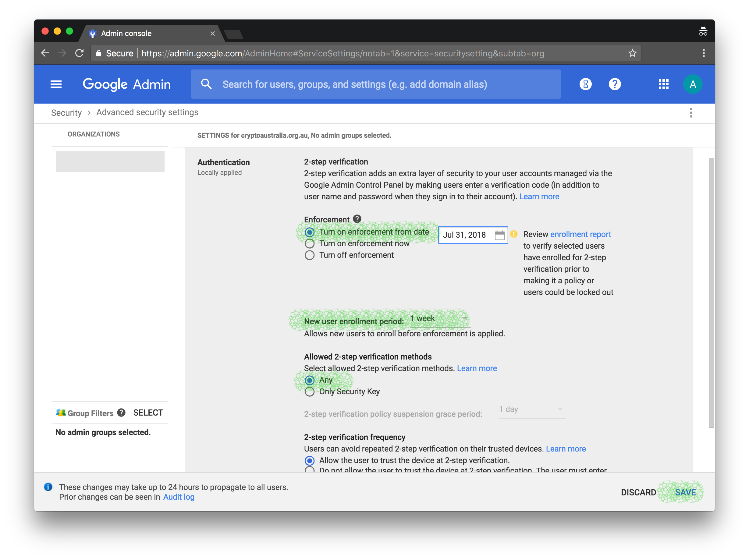This screenshot has width=749, height=560.
Task: Click the Secure padlock icon
Action: [98, 53]
